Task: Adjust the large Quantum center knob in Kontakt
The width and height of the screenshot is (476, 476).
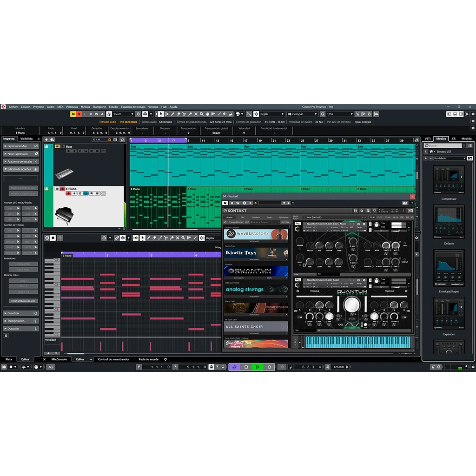Action: point(351,304)
